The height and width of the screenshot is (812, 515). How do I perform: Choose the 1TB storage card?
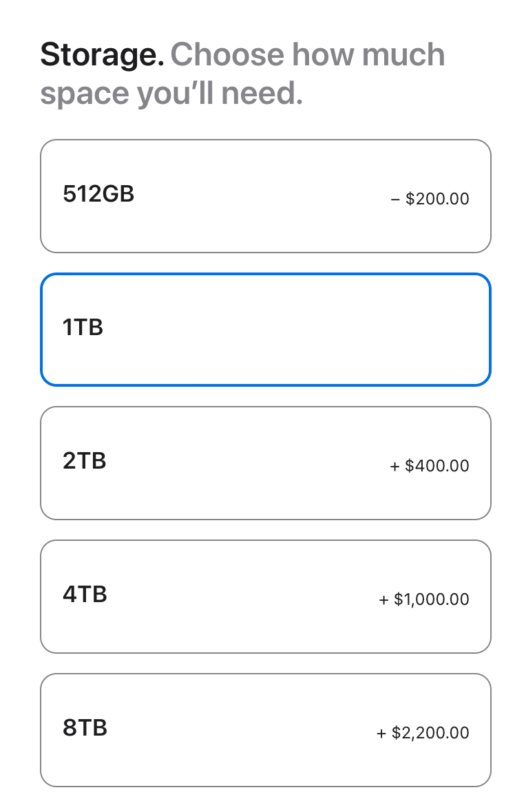265,330
